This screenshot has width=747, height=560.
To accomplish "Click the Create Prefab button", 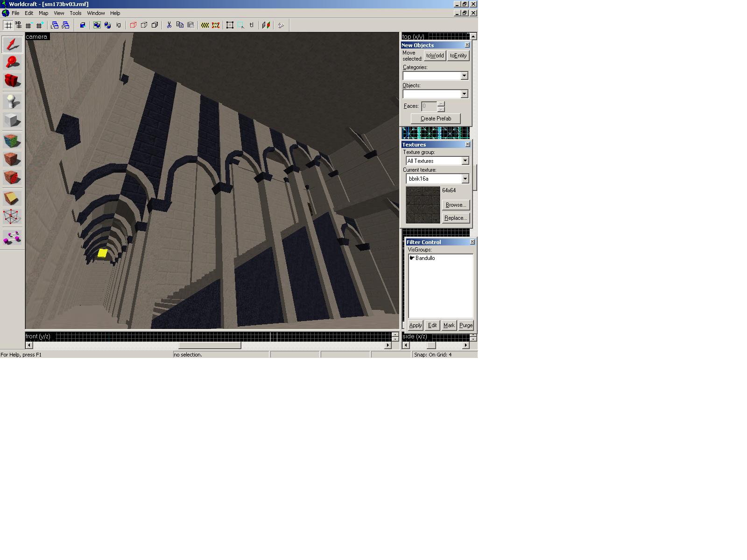I will point(436,119).
